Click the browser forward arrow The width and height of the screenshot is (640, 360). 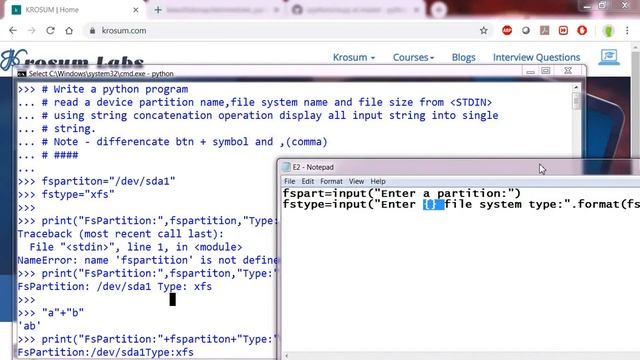tap(31, 31)
